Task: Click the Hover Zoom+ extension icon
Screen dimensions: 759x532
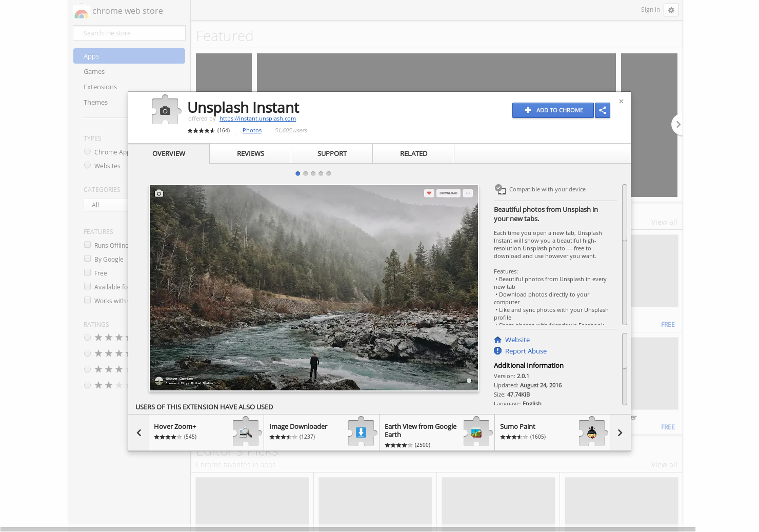Action: click(246, 432)
